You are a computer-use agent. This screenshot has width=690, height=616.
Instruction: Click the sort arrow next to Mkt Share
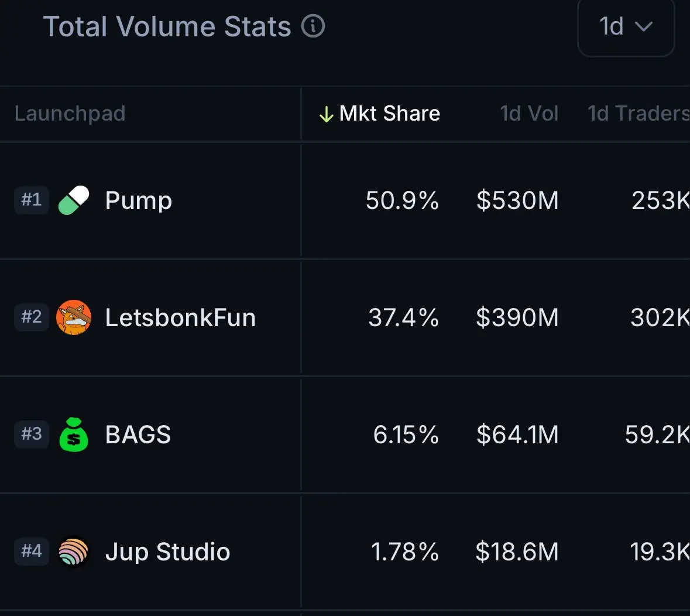tap(326, 114)
